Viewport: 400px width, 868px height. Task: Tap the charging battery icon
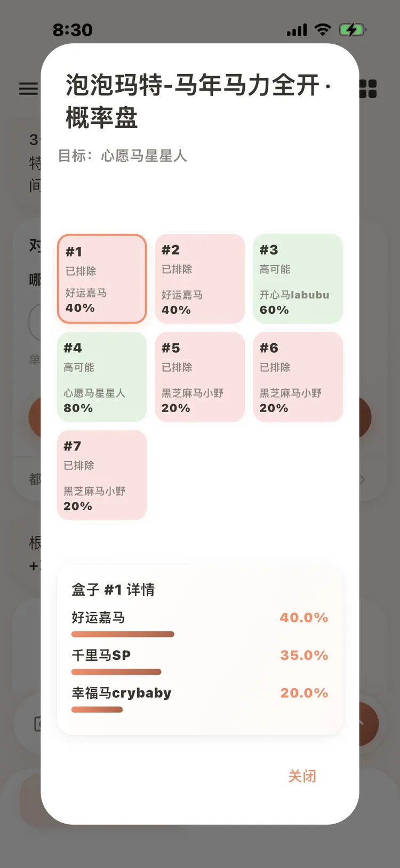click(353, 30)
